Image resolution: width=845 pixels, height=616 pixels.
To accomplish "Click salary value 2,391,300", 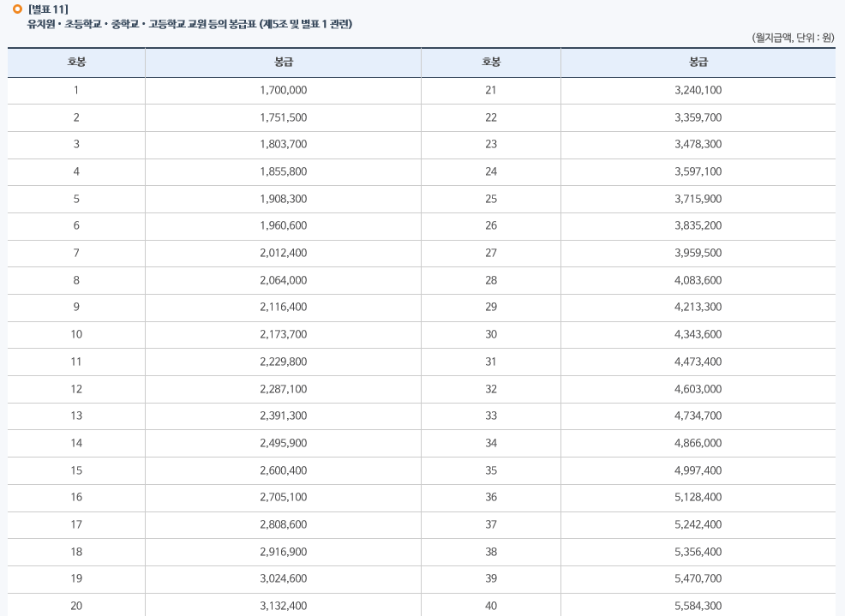I will (284, 416).
